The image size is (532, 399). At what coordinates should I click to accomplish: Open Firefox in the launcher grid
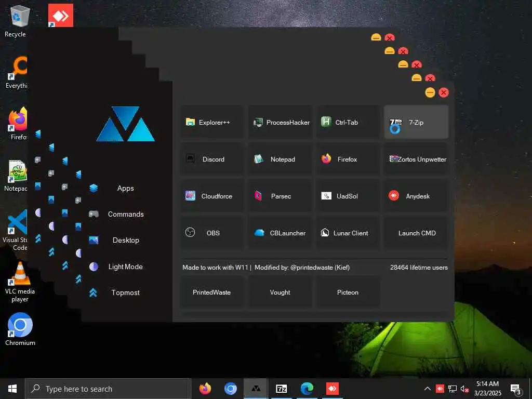coord(348,159)
